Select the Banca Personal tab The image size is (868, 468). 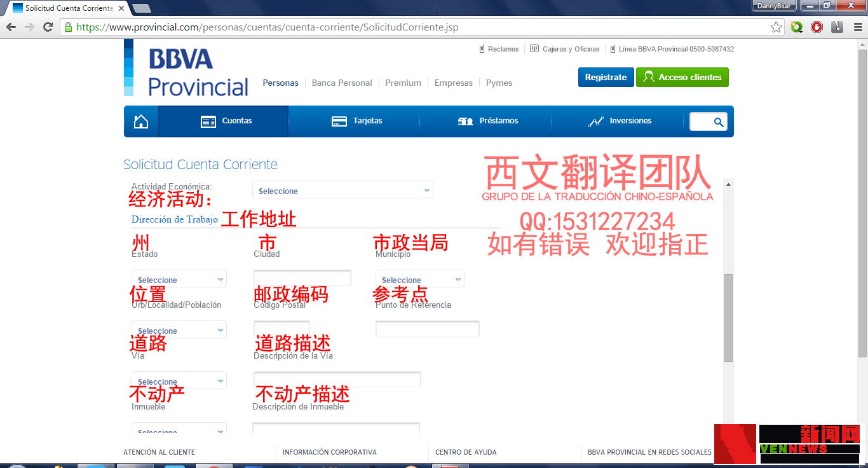point(342,83)
